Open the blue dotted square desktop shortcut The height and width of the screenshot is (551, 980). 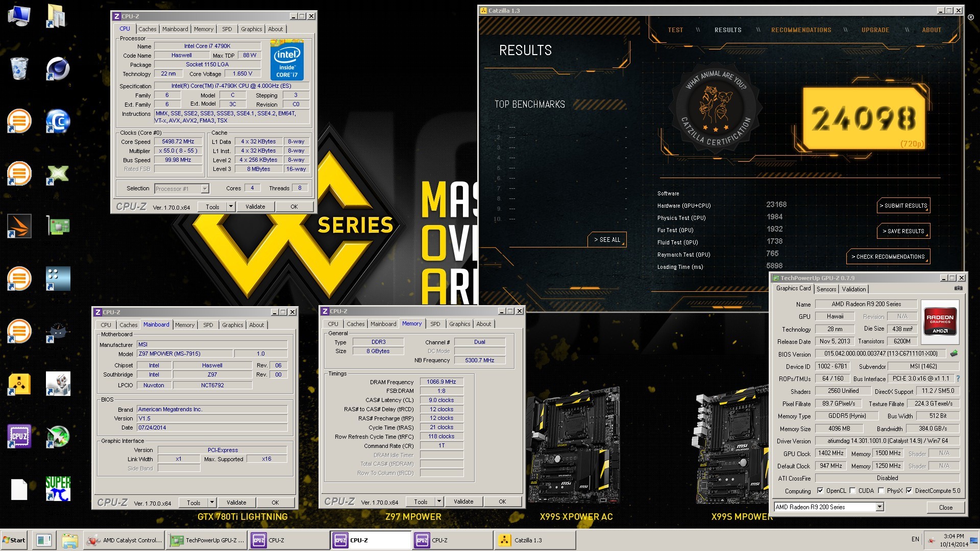58,279
